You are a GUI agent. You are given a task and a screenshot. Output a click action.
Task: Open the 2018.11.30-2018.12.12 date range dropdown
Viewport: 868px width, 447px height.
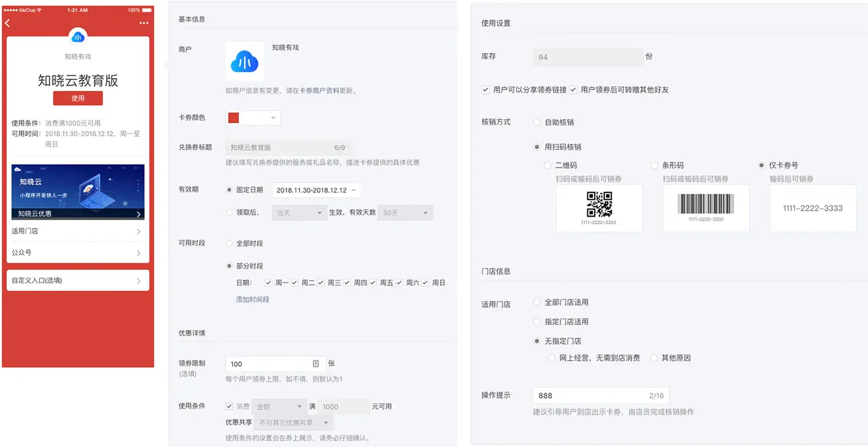coord(316,190)
